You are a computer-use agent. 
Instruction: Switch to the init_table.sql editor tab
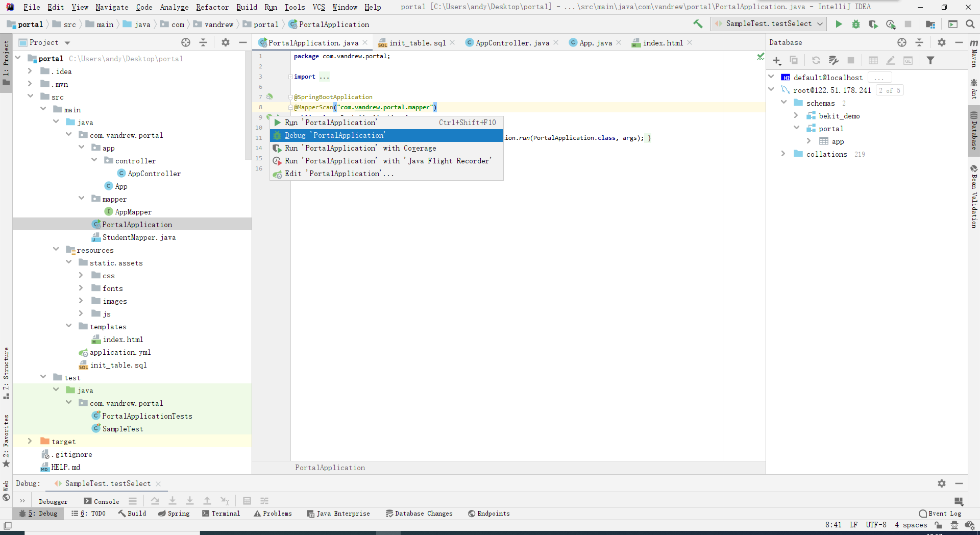click(x=417, y=43)
